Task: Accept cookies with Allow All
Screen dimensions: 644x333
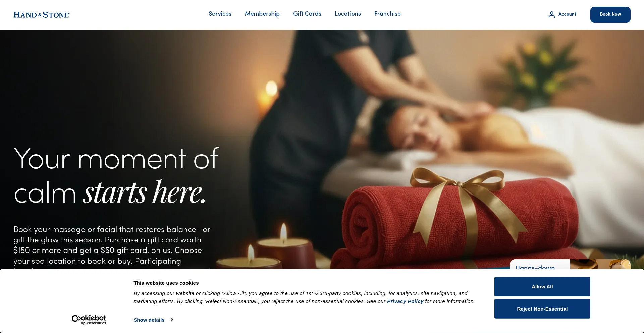Action: (x=542, y=287)
